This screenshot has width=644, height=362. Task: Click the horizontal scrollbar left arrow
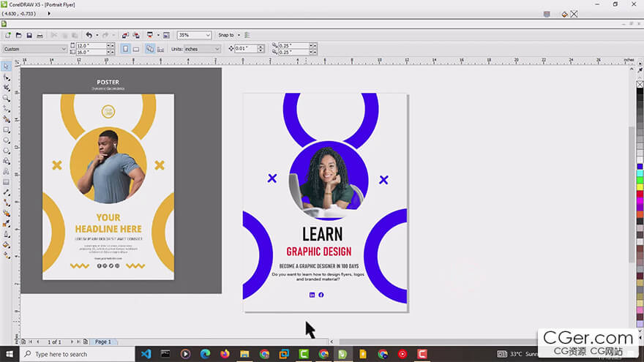click(332, 342)
